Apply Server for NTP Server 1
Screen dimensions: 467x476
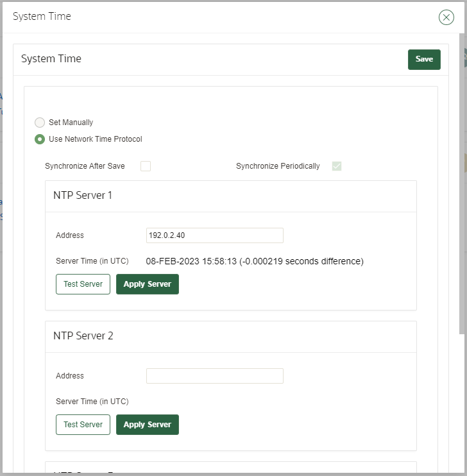[x=147, y=284]
